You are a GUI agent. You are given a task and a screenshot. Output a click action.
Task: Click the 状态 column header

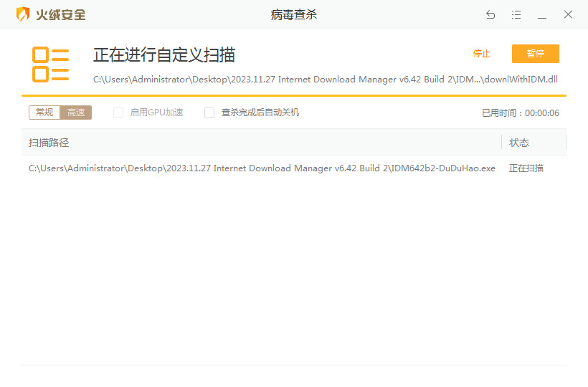point(534,143)
